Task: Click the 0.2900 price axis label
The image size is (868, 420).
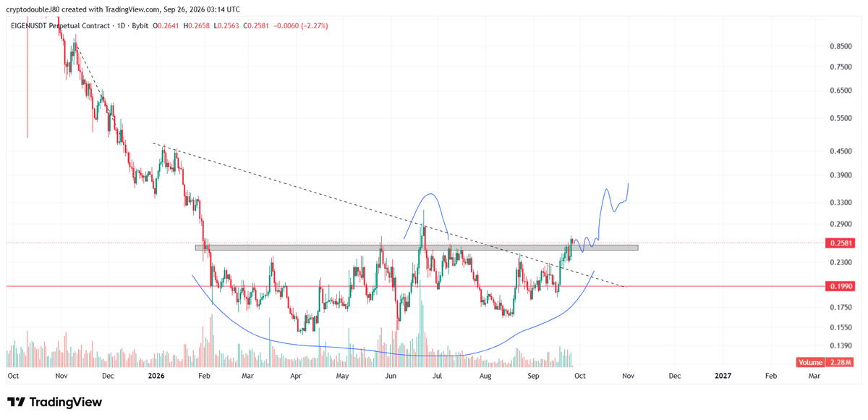Action: pyautogui.click(x=841, y=224)
